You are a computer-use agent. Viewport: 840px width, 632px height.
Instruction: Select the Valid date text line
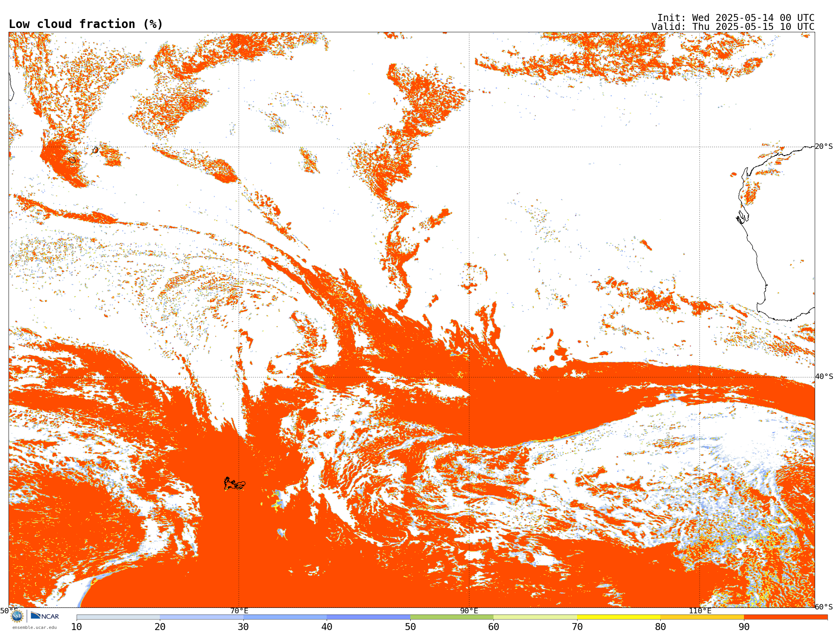point(733,27)
